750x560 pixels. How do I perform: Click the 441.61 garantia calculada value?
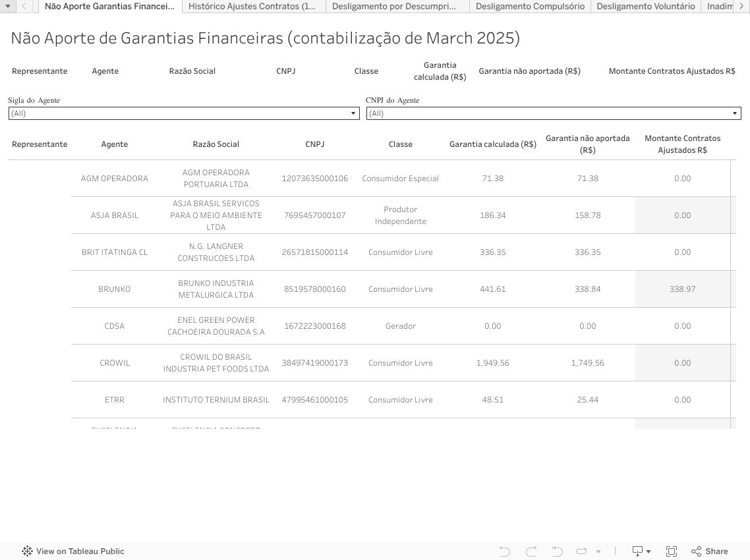(x=493, y=289)
